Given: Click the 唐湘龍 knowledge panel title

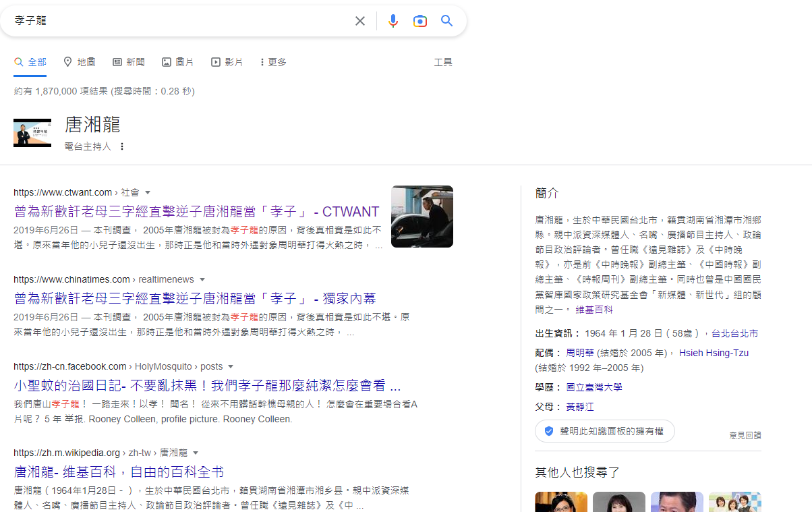Looking at the screenshot, I should 92,125.
